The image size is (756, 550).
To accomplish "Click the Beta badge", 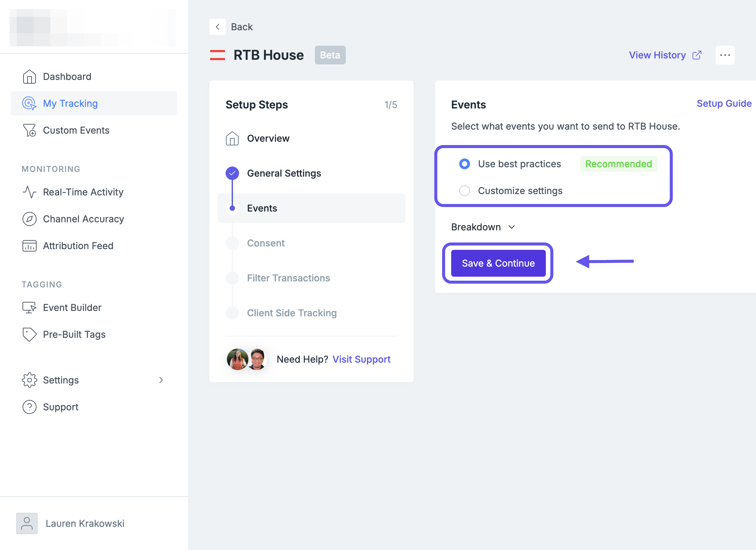I will (x=330, y=55).
